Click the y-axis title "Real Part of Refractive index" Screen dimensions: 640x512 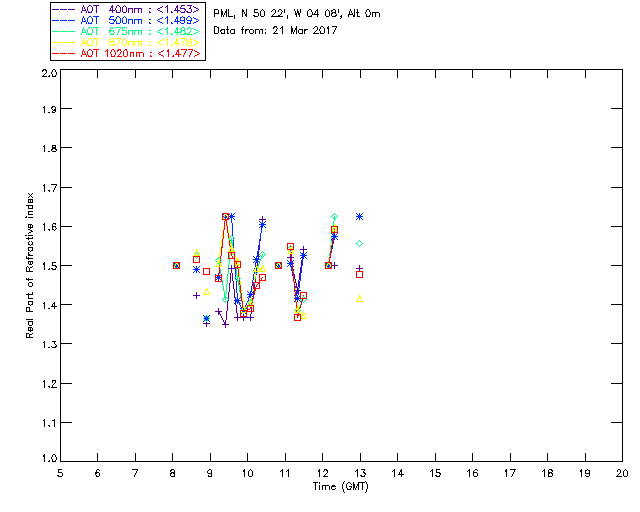tap(29, 265)
